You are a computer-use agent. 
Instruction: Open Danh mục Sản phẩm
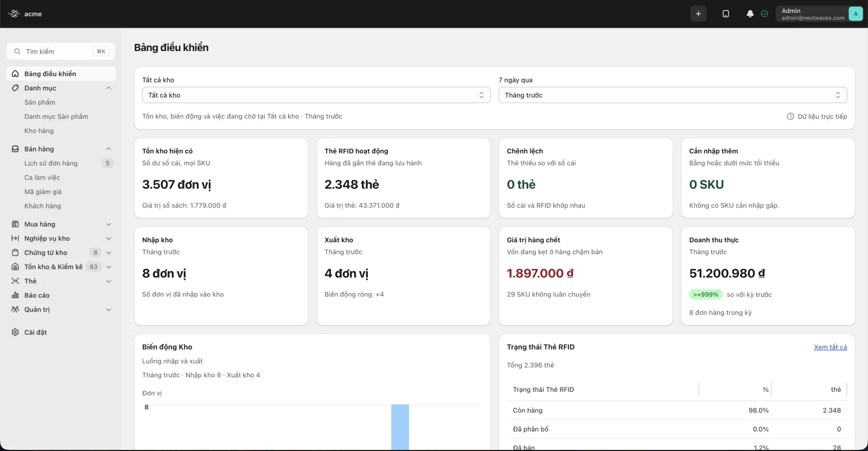[56, 117]
